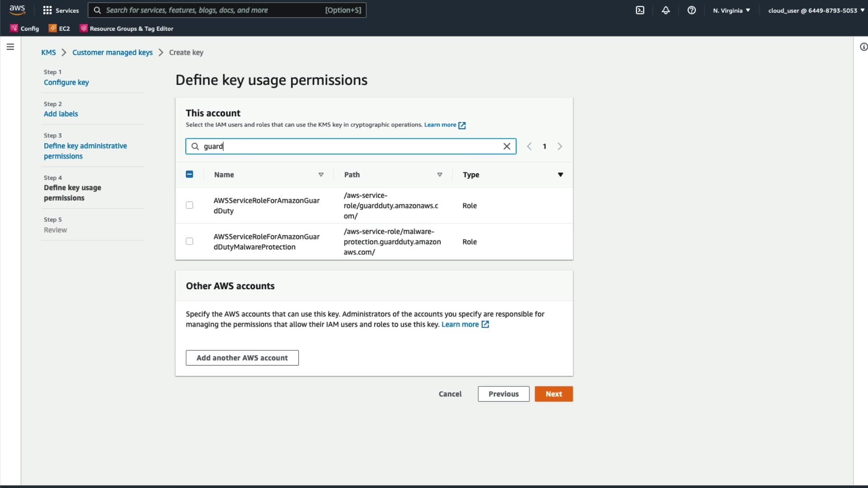
Task: Open Customer managed keys breadcrumb
Action: pos(113,52)
